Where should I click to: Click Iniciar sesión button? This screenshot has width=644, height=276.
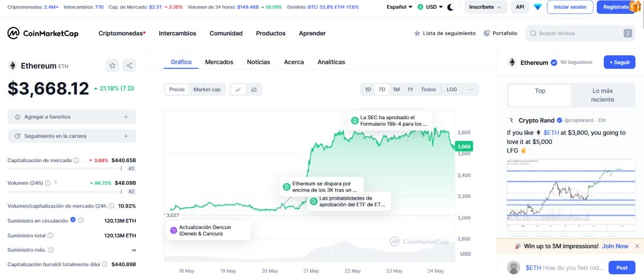tap(570, 7)
